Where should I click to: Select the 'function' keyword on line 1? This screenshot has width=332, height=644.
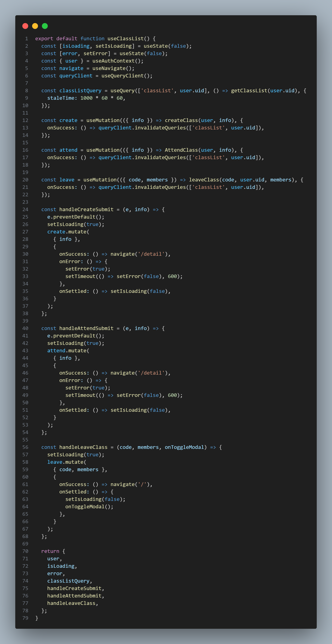coord(92,39)
